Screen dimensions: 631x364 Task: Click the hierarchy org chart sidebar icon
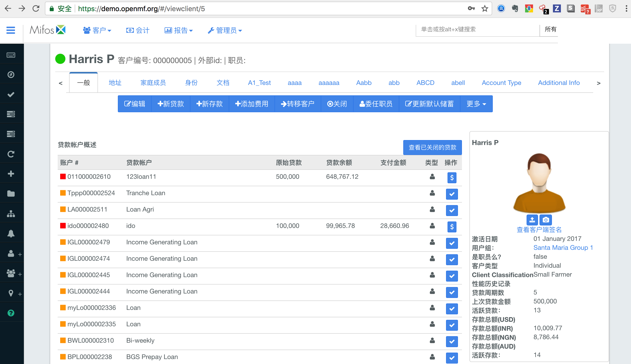(x=11, y=214)
